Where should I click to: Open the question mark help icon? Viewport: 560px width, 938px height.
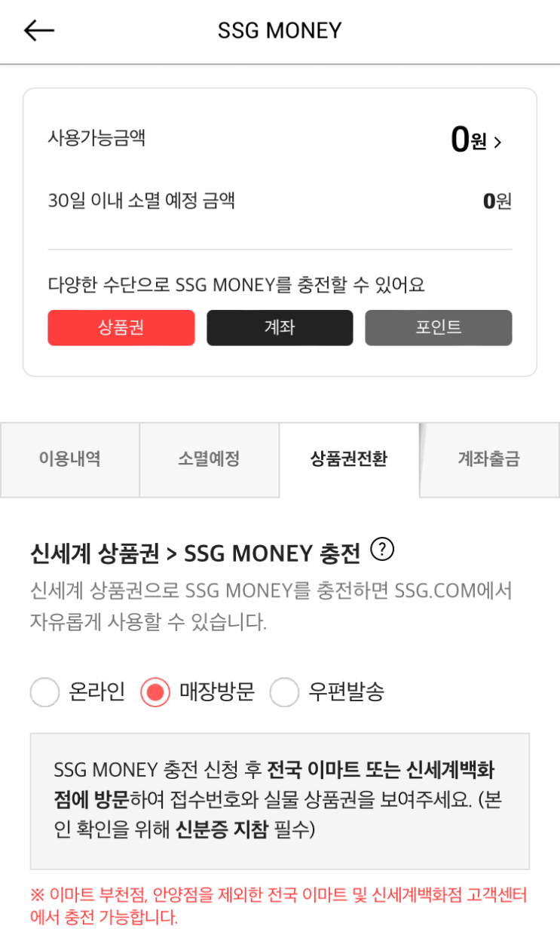[383, 550]
